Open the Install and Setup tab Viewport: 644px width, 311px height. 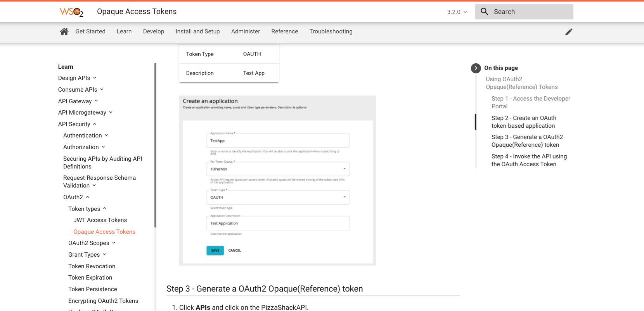click(x=197, y=31)
